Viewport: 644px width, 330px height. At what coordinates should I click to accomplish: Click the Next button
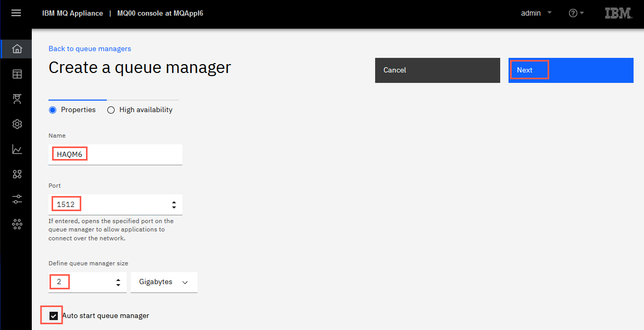[x=571, y=70]
